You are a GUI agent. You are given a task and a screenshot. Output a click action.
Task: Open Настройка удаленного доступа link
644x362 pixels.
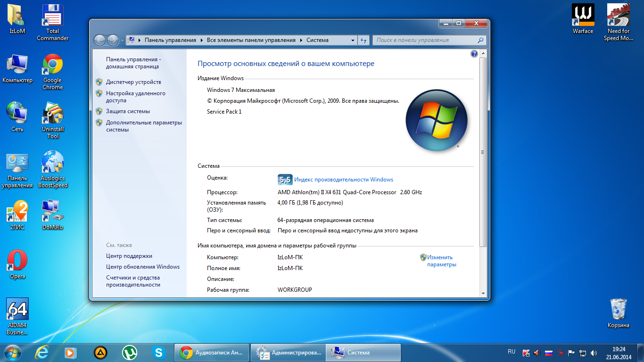click(x=136, y=97)
